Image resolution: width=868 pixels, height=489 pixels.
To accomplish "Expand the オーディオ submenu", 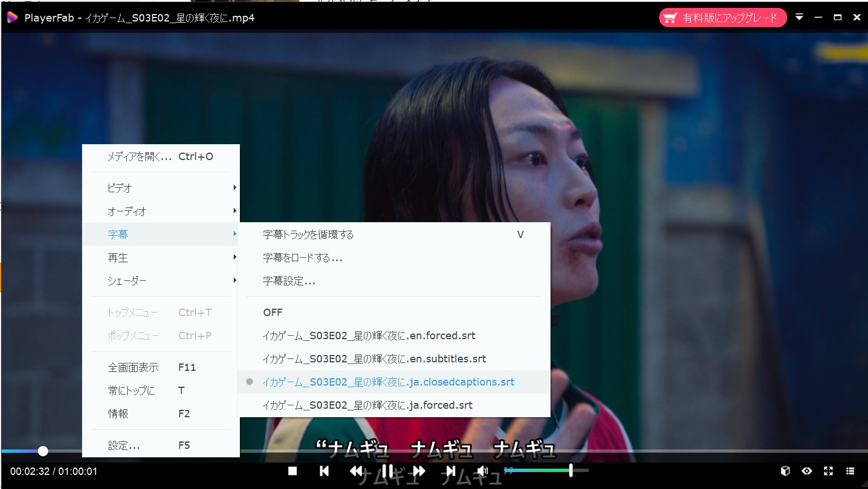I will pos(161,211).
